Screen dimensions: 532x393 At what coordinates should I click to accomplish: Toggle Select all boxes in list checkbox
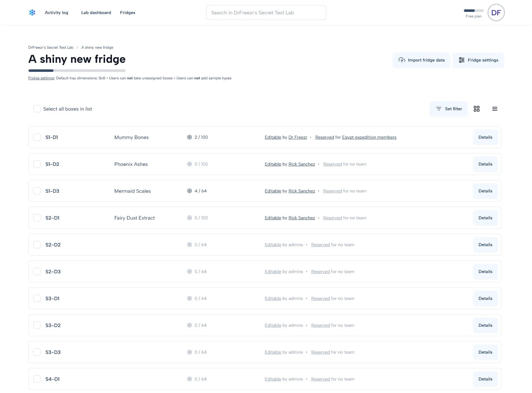37,109
